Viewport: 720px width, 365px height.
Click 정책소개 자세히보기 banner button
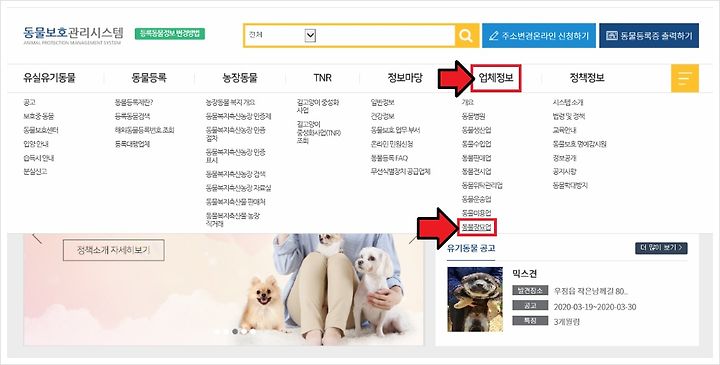pyautogui.click(x=113, y=250)
